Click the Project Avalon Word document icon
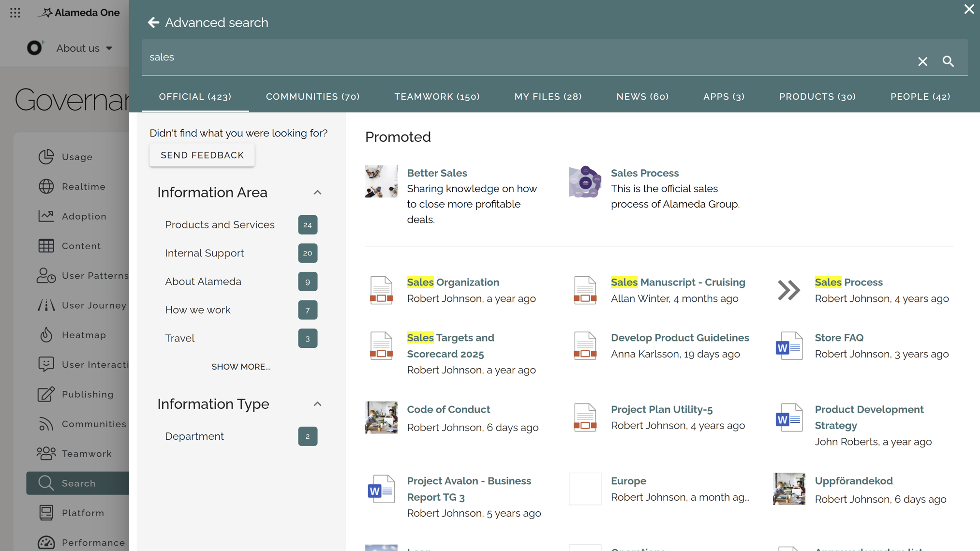This screenshot has height=551, width=980. pyautogui.click(x=381, y=489)
